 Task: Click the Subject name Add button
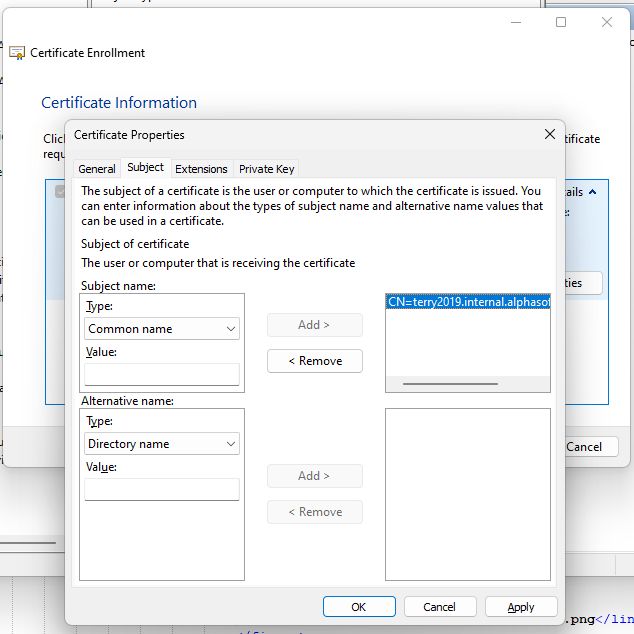(x=315, y=325)
